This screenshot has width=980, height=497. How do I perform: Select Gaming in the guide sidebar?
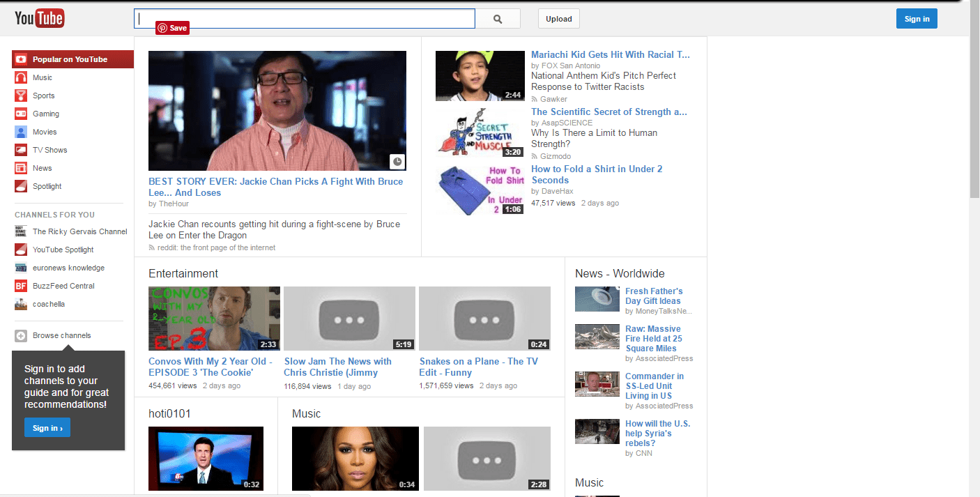click(x=46, y=114)
